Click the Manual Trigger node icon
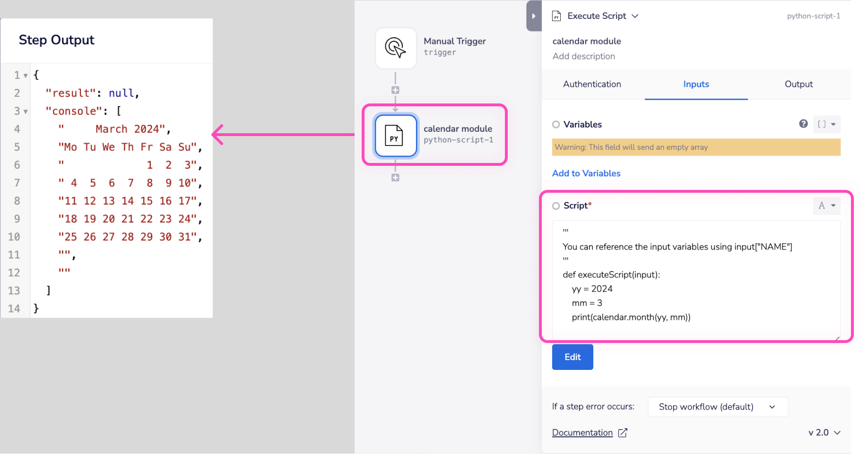Image resolution: width=868 pixels, height=454 pixels. point(396,48)
